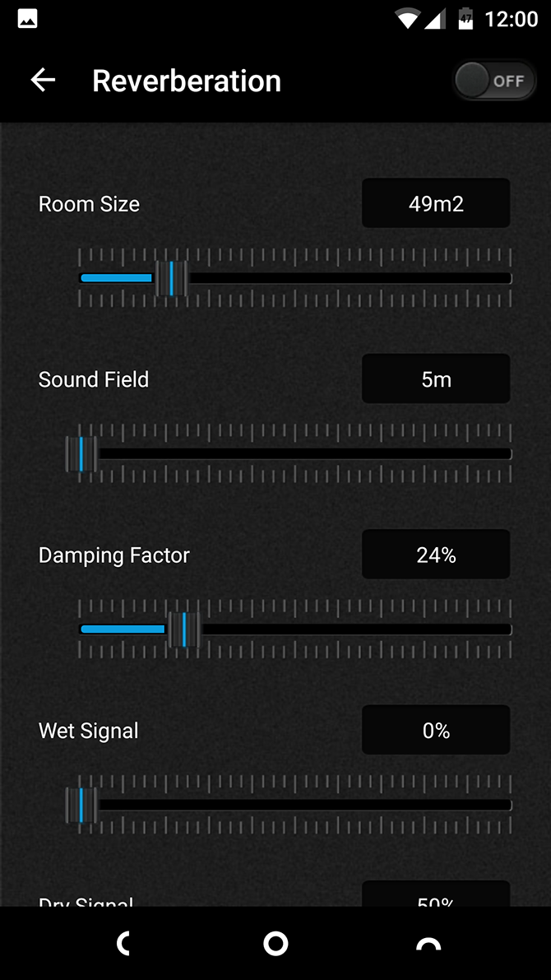Tap the Android recents navigation icon
Image resolution: width=551 pixels, height=980 pixels.
coord(428,945)
